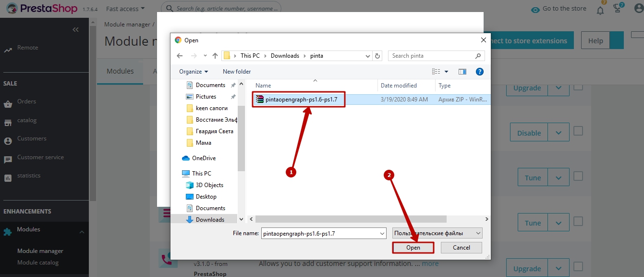Toggle the preview pane icon
This screenshot has height=277, width=644.
(x=462, y=72)
